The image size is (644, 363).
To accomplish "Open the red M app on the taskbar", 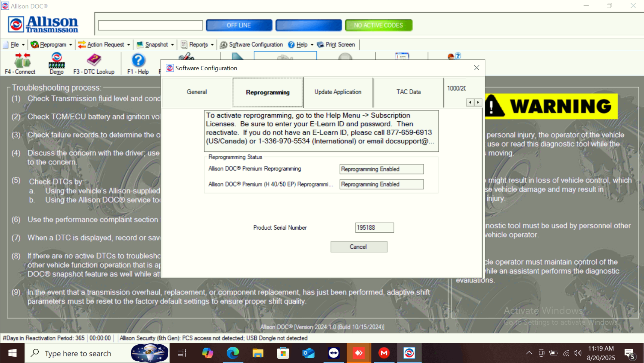I will click(x=384, y=353).
